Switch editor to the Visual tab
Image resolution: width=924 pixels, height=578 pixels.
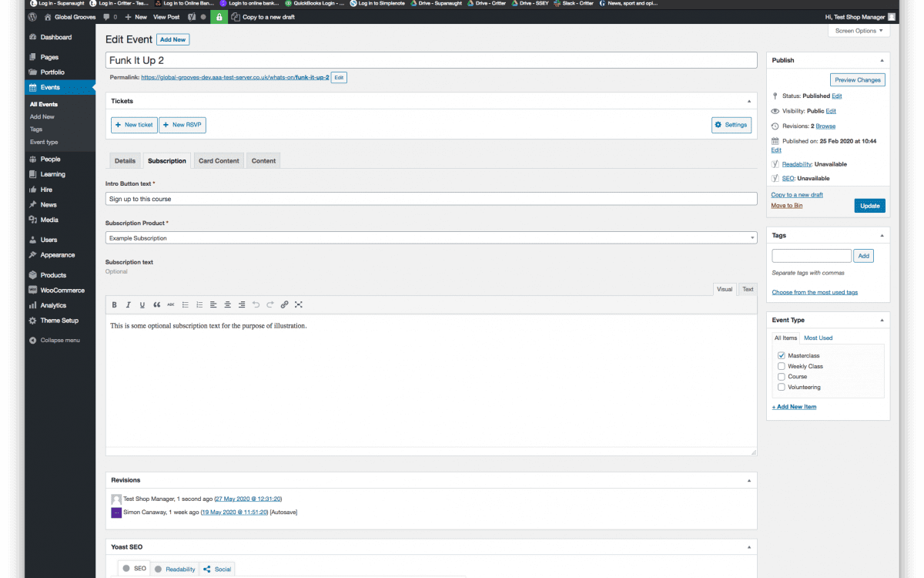pos(725,289)
